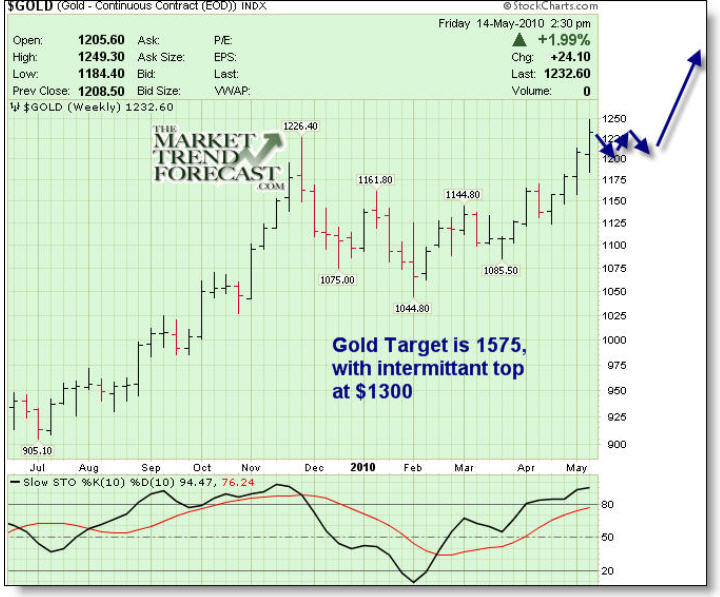
Task: Click the 80 stochastic level label
Action: [608, 504]
